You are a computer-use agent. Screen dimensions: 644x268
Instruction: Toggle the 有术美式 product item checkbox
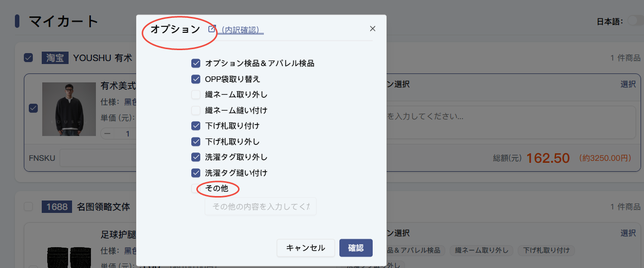(x=33, y=108)
